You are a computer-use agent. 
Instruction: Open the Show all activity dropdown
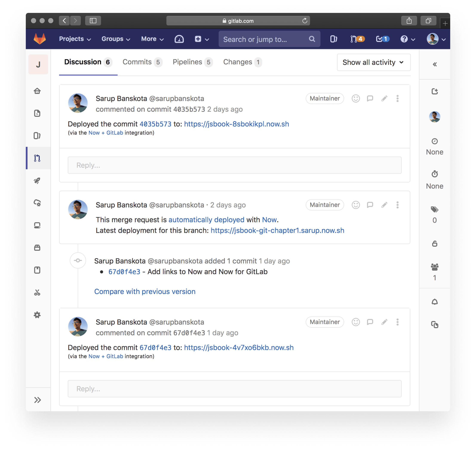coord(374,62)
